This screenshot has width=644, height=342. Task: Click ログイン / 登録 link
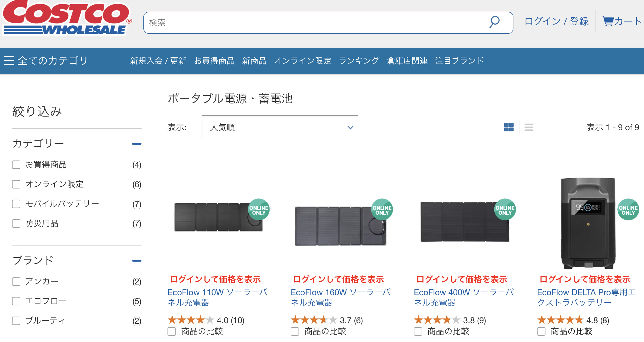tap(557, 21)
